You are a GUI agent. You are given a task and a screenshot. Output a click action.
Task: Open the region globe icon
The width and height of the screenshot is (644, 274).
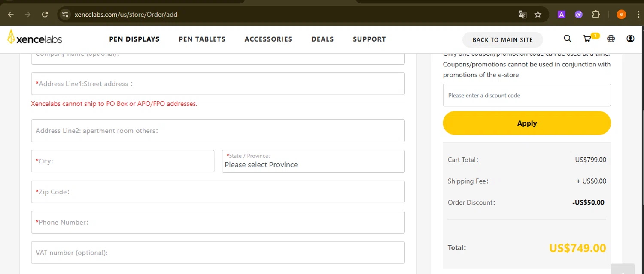click(611, 39)
